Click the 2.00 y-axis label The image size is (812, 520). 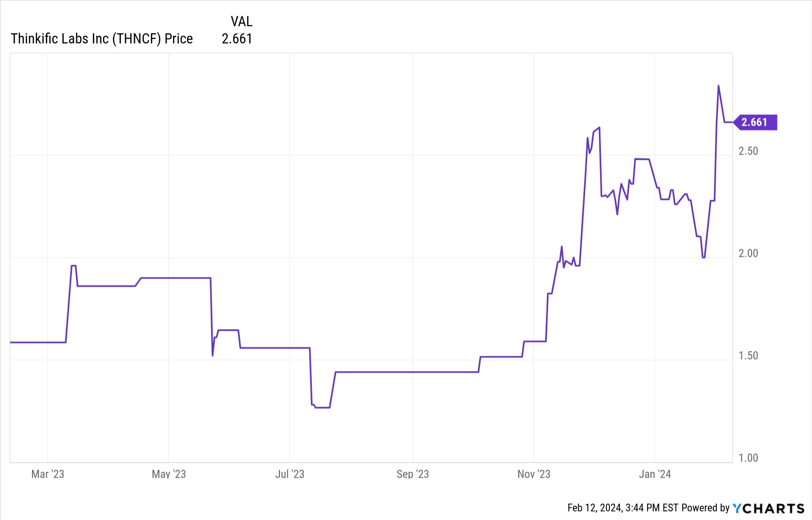coord(748,253)
